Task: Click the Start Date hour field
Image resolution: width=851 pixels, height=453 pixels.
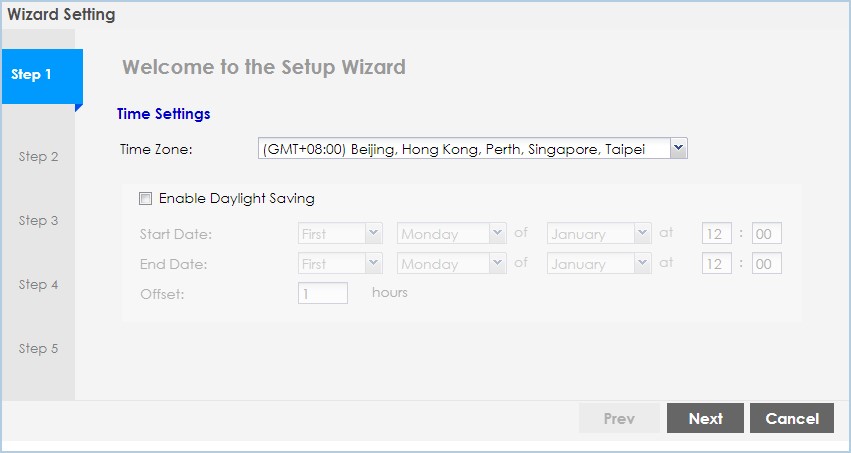Action: click(716, 233)
